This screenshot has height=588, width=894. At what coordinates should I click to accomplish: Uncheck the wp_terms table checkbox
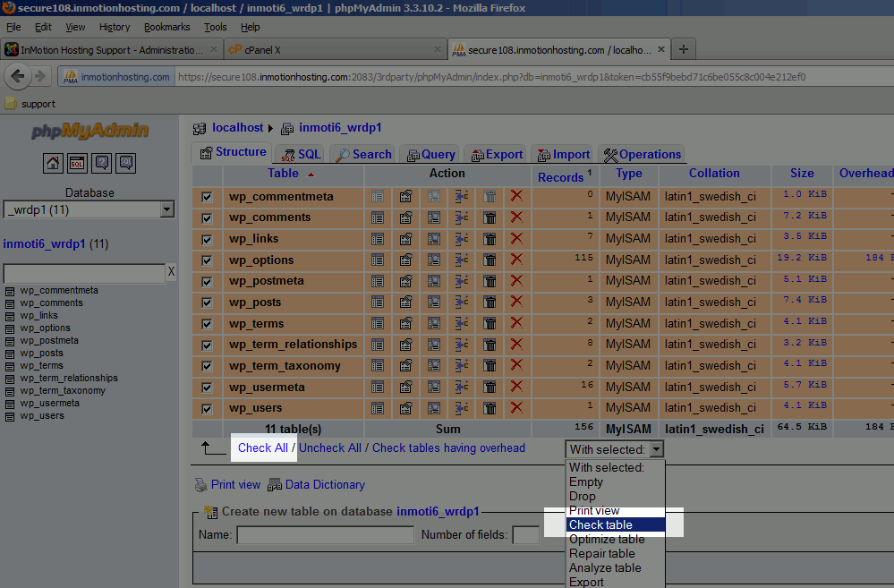pos(206,323)
